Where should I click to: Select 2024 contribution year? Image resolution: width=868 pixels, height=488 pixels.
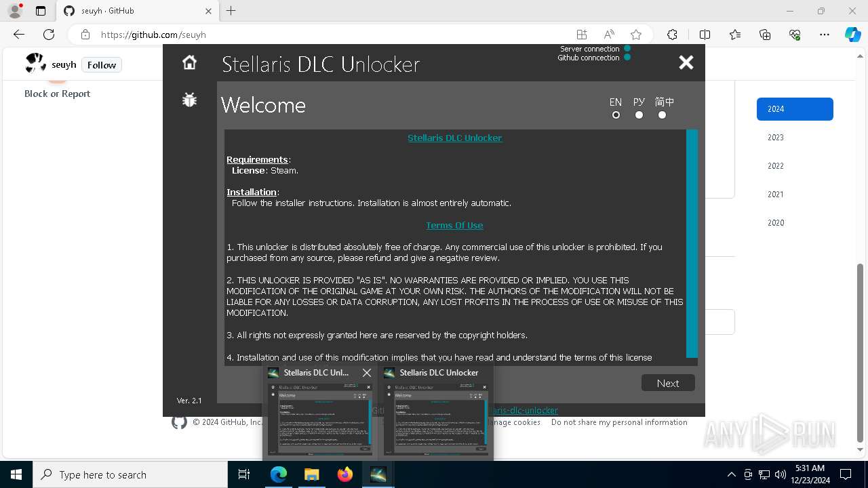[795, 109]
